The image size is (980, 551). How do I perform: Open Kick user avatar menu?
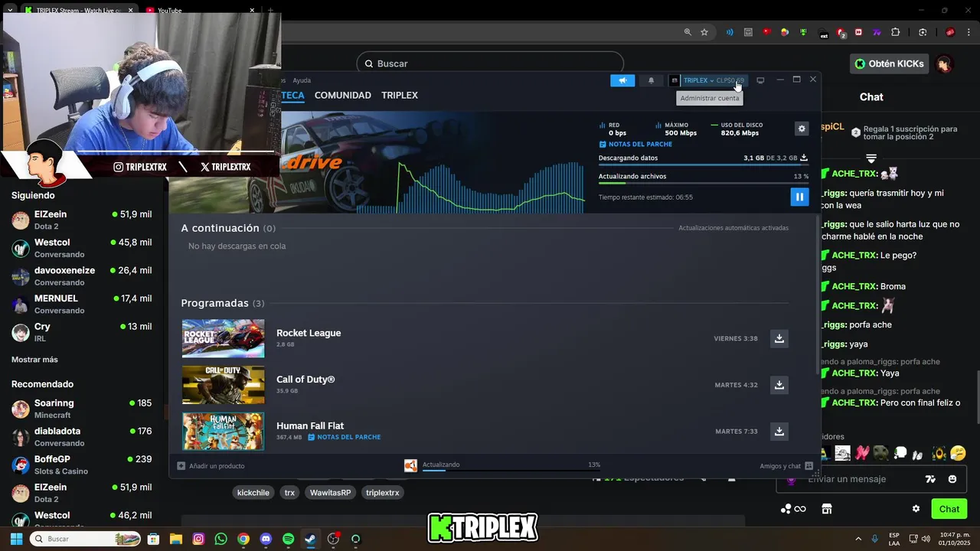[944, 64]
